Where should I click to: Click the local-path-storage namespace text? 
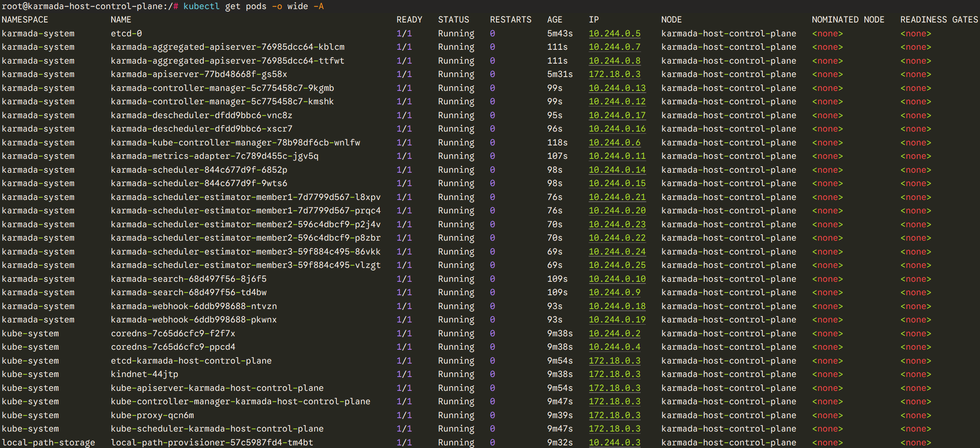(48, 442)
